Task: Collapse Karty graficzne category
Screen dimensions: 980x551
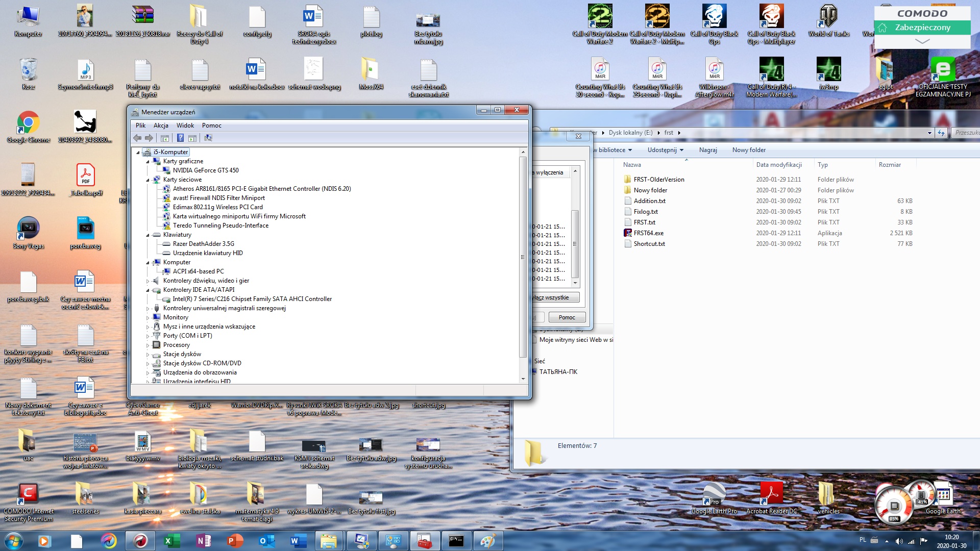Action: tap(148, 162)
